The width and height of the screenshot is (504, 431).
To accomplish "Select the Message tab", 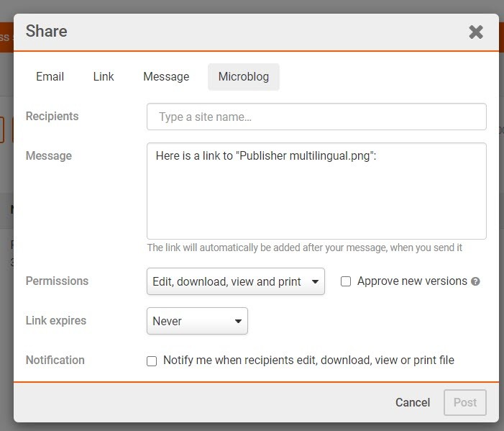I will coord(166,77).
